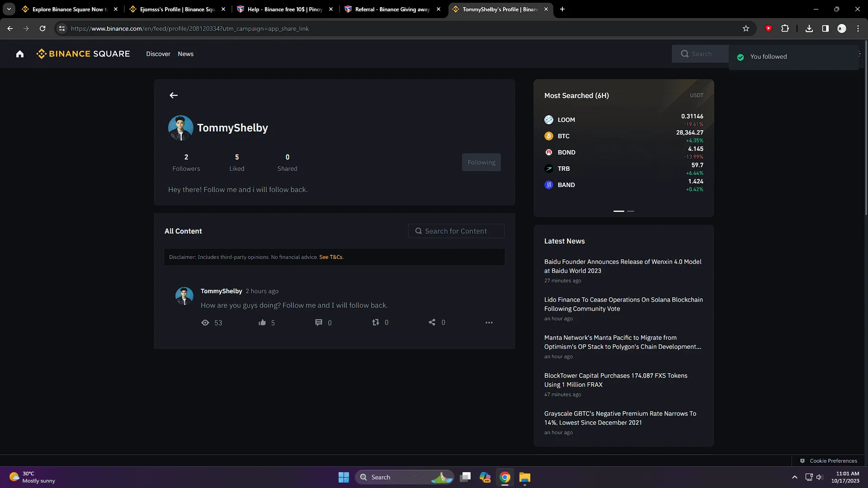Click the BTC coin icon
The image size is (868, 488).
549,136
